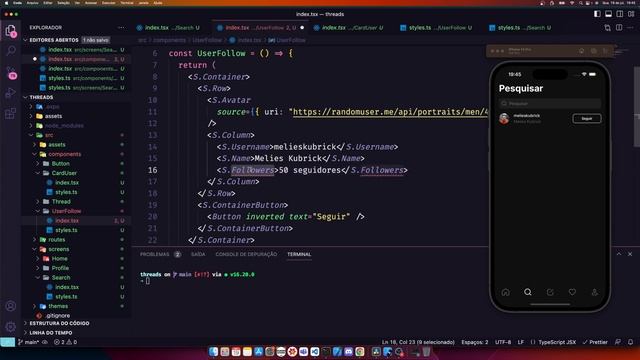Expand LINHA DO TEMPO section
This screenshot has width=640, height=360.
point(51,333)
